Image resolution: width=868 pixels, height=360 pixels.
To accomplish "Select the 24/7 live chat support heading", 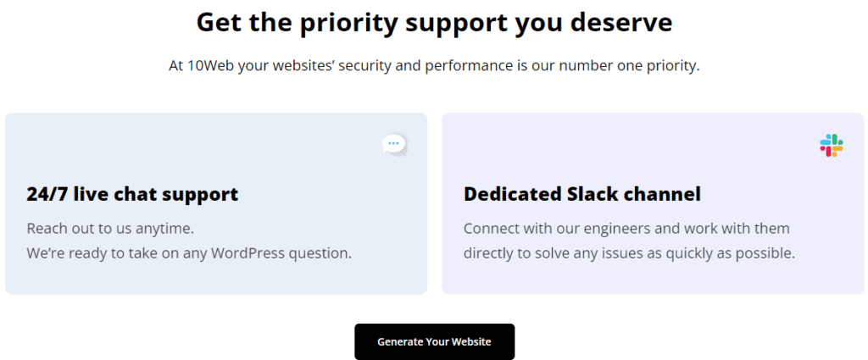I will [132, 194].
